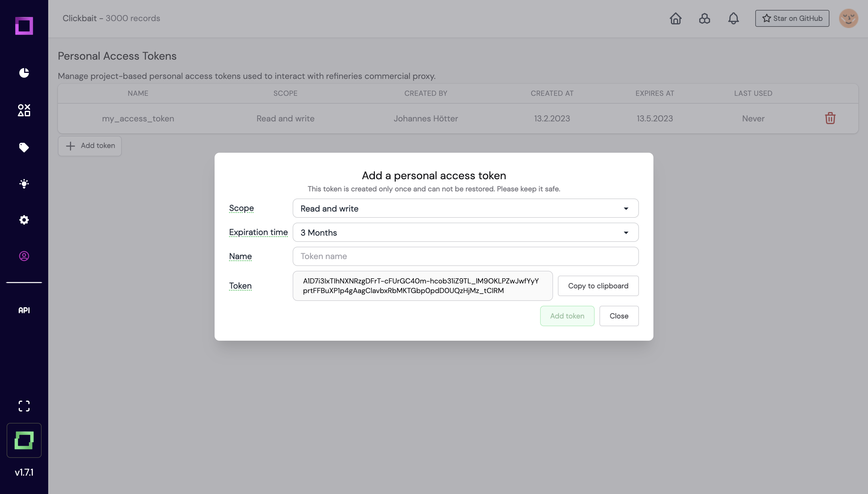Click the NAME column header
This screenshot has height=494, width=868.
(x=138, y=93)
